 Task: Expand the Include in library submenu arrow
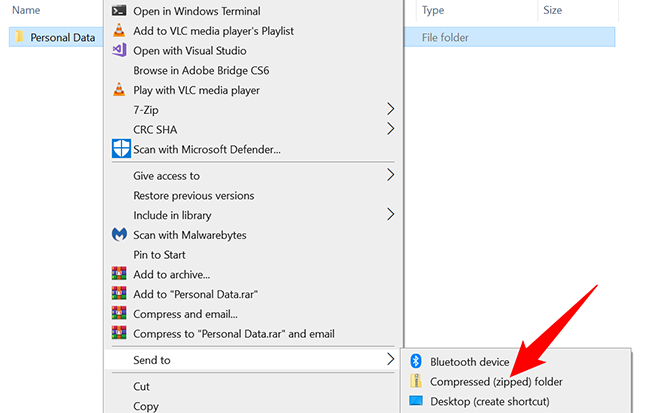click(x=390, y=214)
